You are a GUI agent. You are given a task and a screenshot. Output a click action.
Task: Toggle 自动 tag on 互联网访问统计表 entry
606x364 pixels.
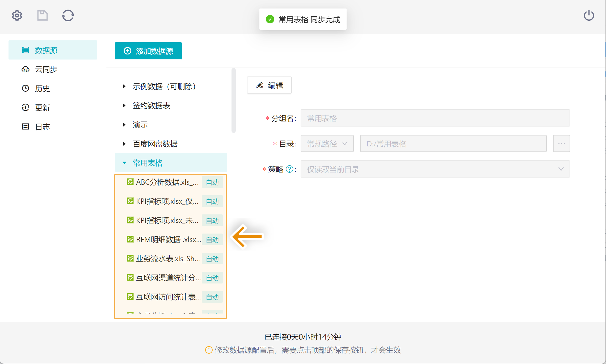pyautogui.click(x=212, y=297)
